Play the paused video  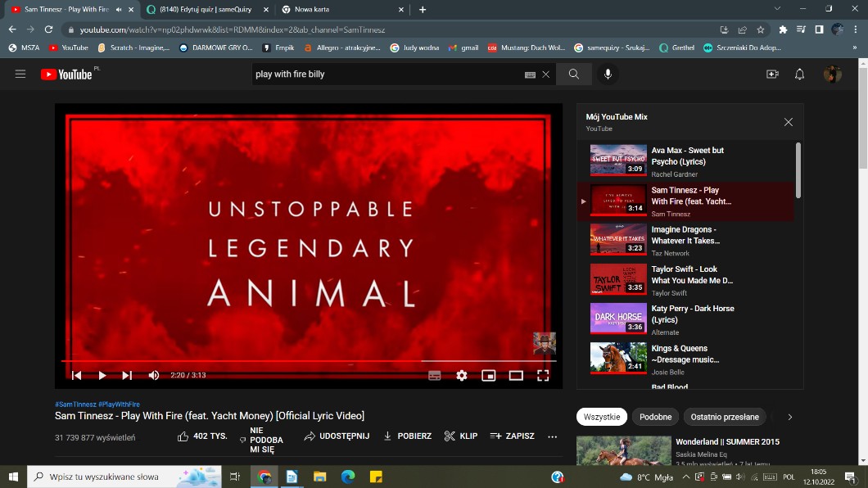click(102, 375)
